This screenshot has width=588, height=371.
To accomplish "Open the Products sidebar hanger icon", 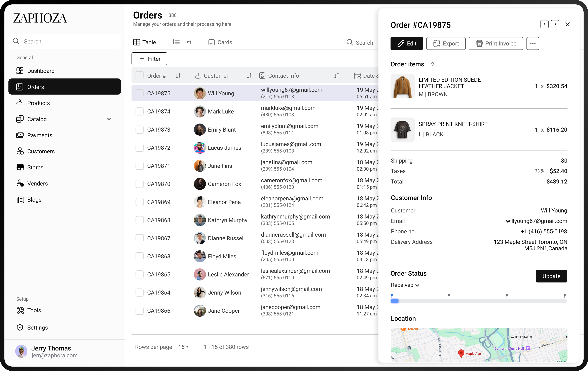I will coord(20,103).
